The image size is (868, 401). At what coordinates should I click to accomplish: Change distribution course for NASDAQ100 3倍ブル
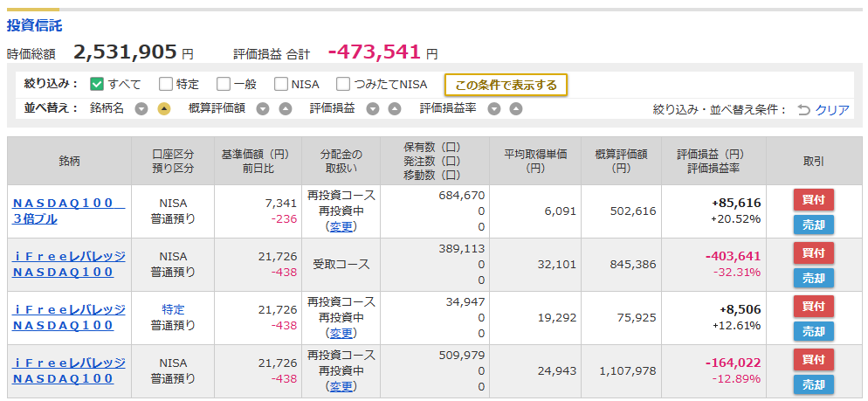coord(341,226)
